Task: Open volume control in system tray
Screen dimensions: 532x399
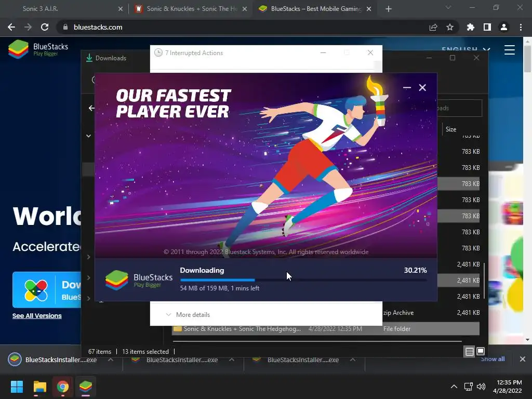Action: (x=481, y=387)
